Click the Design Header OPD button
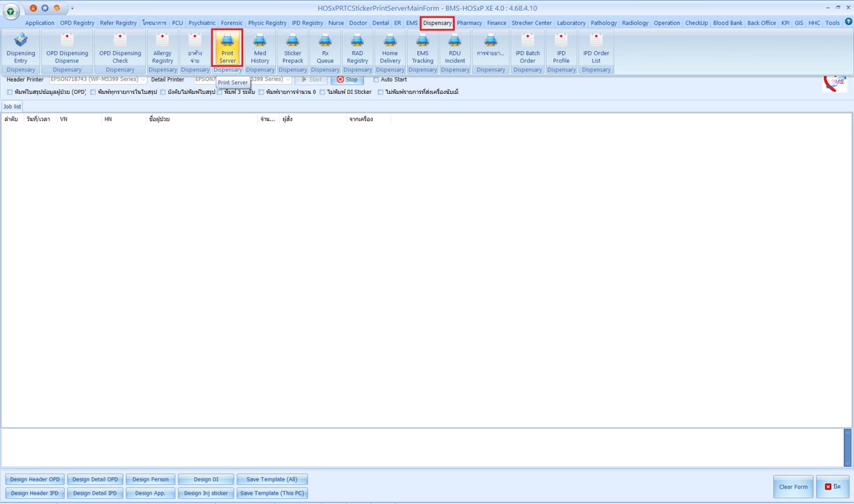Screen dimensions: 854x504 click(x=35, y=480)
